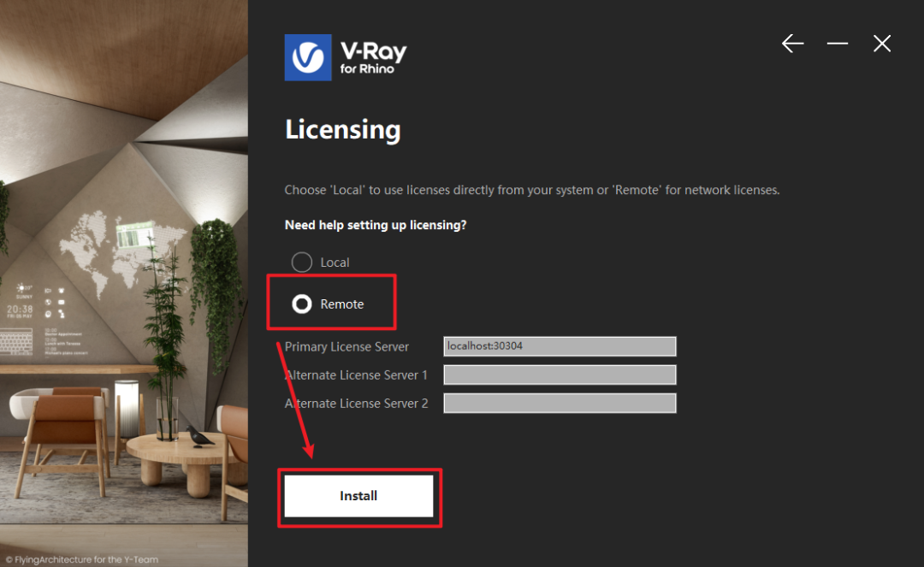Click the "Alternate License Server 1" label

click(x=356, y=375)
